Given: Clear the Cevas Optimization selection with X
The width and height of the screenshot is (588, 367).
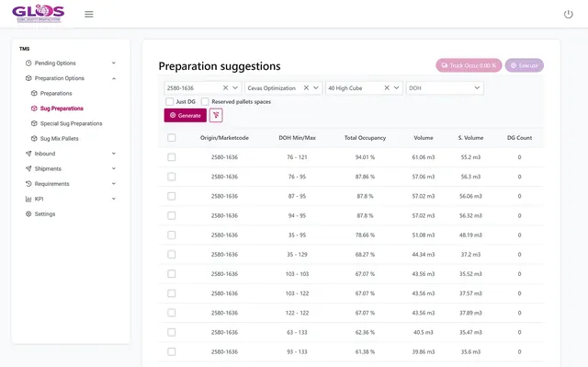Looking at the screenshot, I should tap(306, 87).
